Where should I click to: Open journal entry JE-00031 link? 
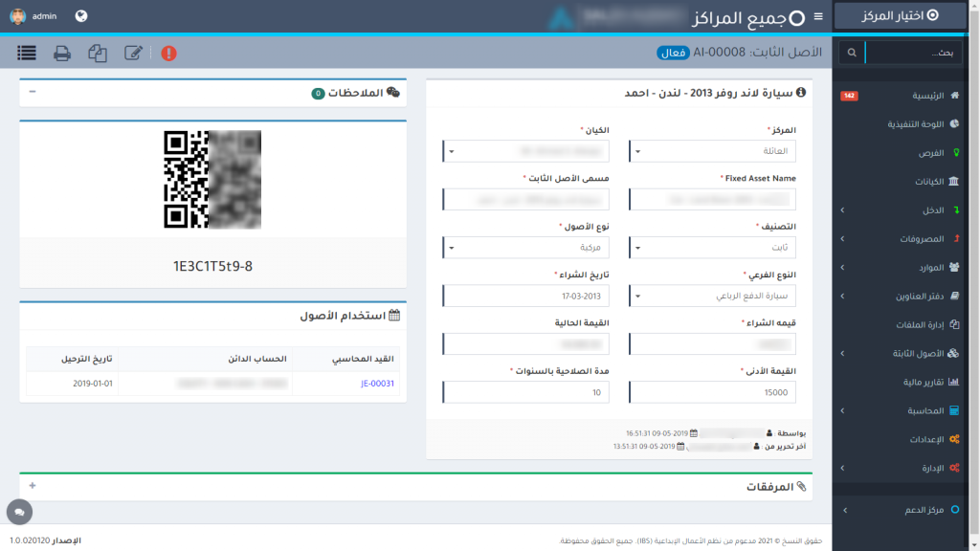coord(377,383)
